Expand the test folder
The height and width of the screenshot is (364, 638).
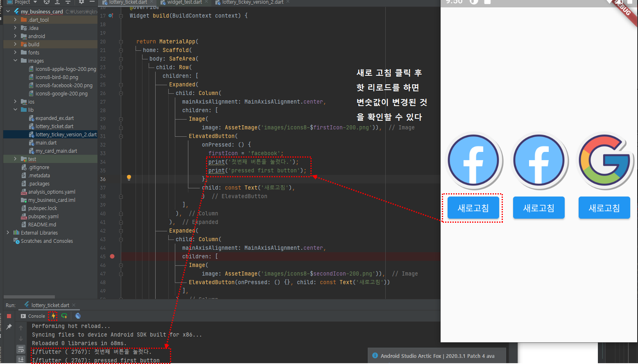tap(16, 159)
